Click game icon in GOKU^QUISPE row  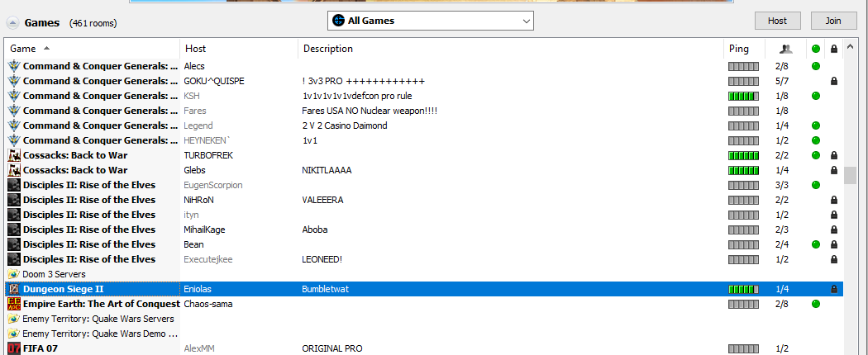point(14,81)
